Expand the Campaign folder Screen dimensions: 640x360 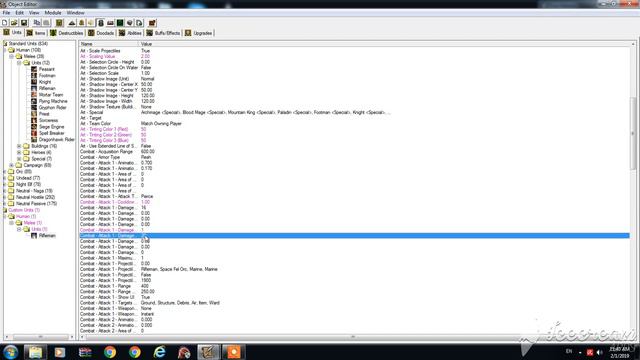pyautogui.click(x=11, y=165)
